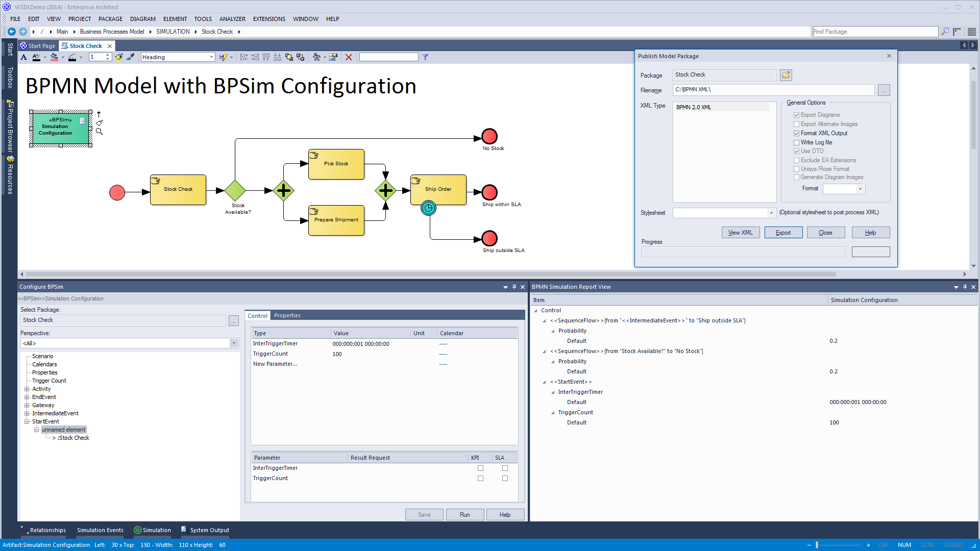Uncheck Format XML Output option
The height and width of the screenshot is (551, 980).
point(796,133)
